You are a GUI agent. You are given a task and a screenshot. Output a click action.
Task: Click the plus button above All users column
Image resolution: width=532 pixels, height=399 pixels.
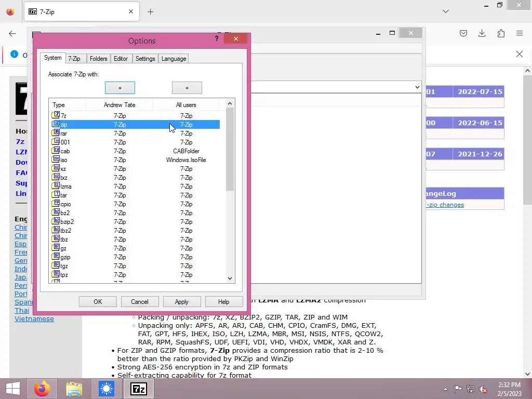click(187, 88)
